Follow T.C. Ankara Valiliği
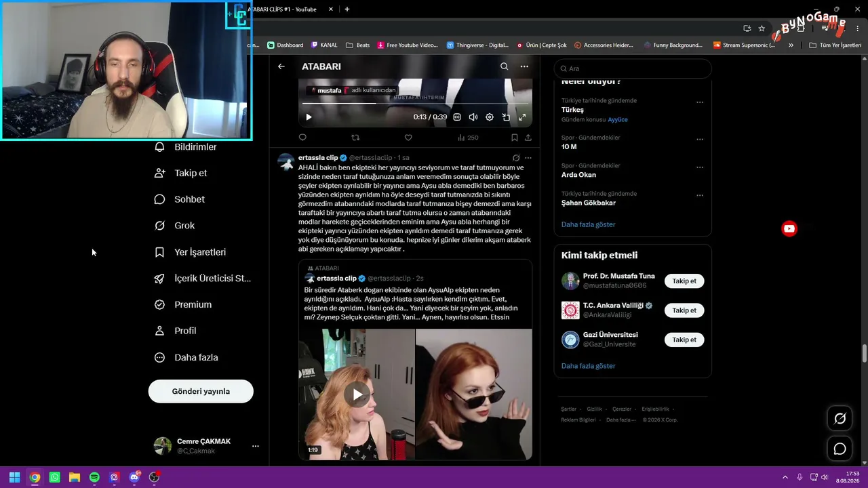This screenshot has height=488, width=868. 684,310
